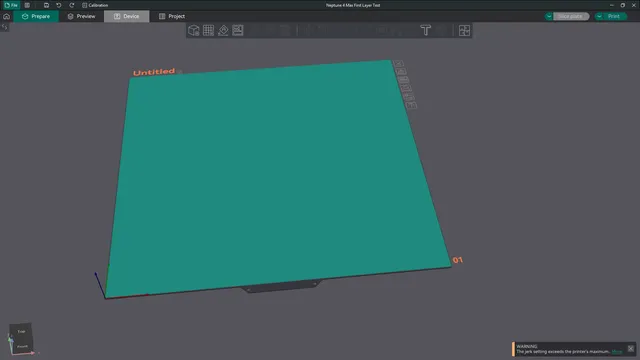
Task: Click the view orientation cube
Action: (21, 339)
